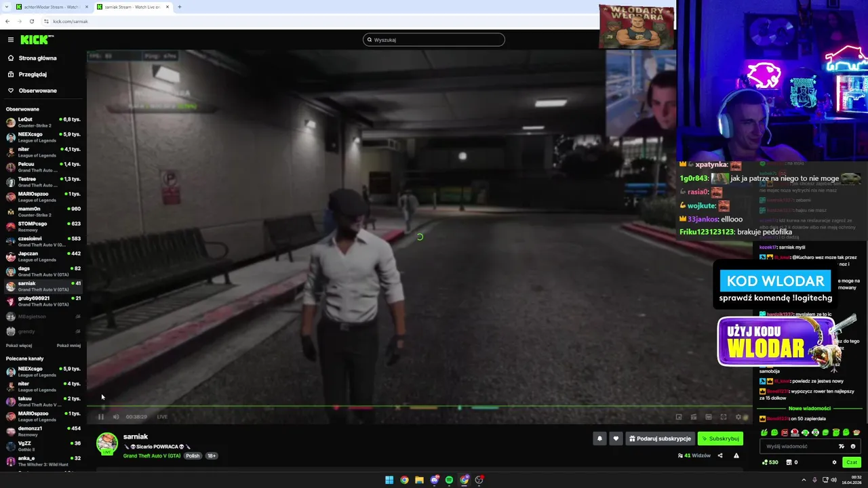This screenshot has height=488, width=868.
Task: Insert the red angry face emote in quick emotes row
Action: (x=785, y=432)
